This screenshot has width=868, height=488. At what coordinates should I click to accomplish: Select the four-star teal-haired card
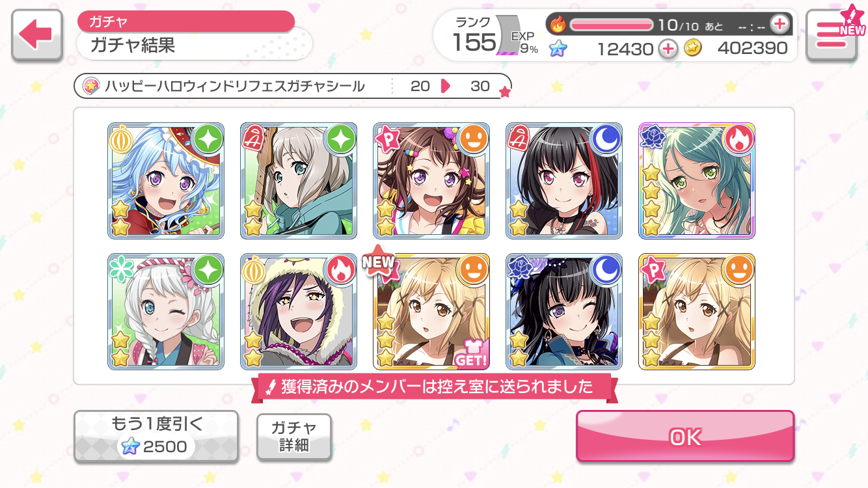(x=697, y=180)
